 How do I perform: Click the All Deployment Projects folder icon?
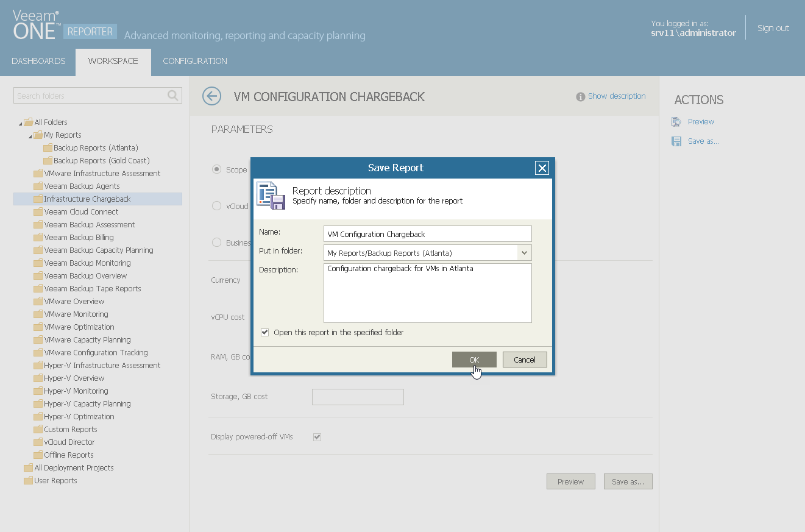[x=28, y=467]
